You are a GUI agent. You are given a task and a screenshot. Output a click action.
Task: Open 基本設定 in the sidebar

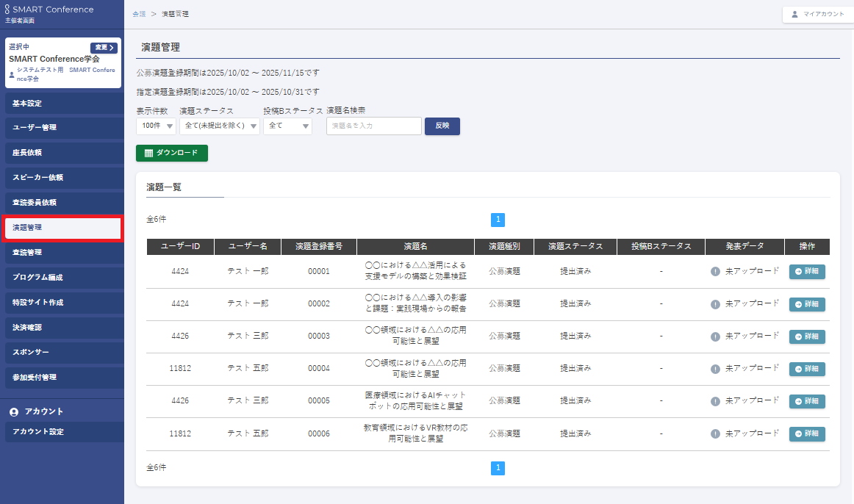point(62,104)
